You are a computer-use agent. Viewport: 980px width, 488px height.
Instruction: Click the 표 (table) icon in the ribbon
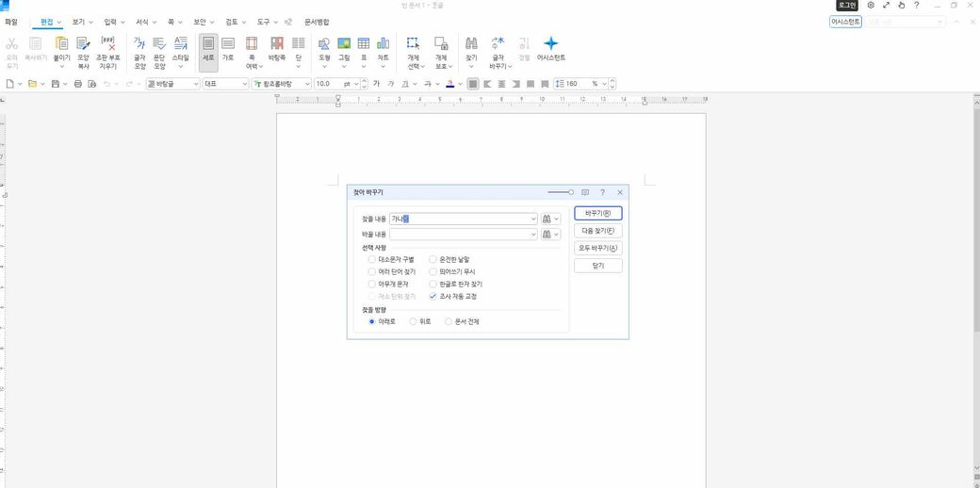pos(363,43)
